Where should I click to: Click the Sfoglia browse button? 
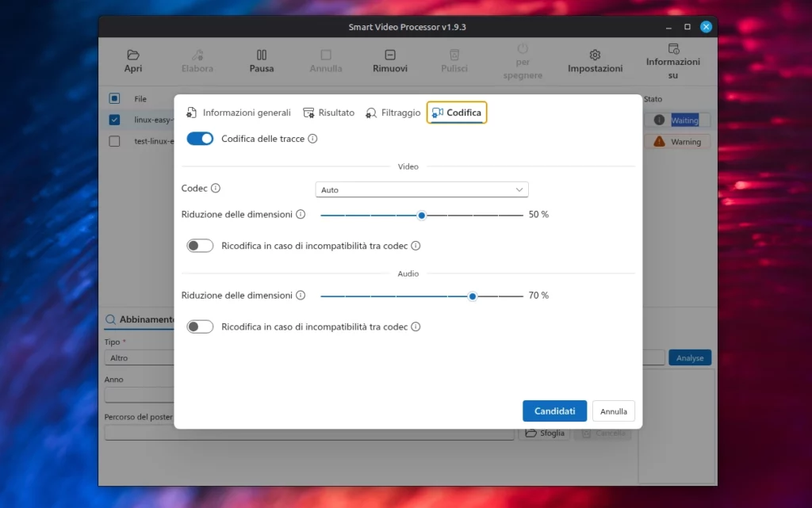coord(545,433)
